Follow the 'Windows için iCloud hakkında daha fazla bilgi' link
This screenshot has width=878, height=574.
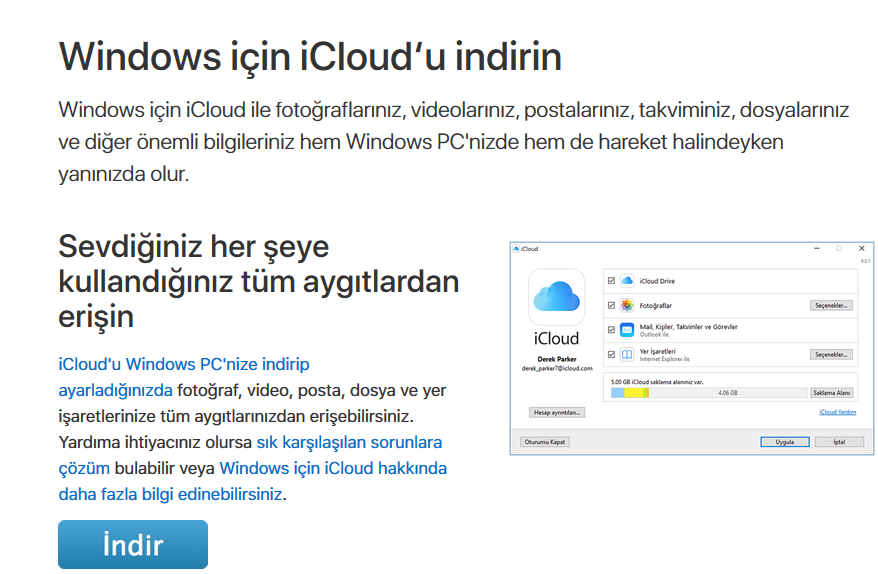tap(253, 480)
